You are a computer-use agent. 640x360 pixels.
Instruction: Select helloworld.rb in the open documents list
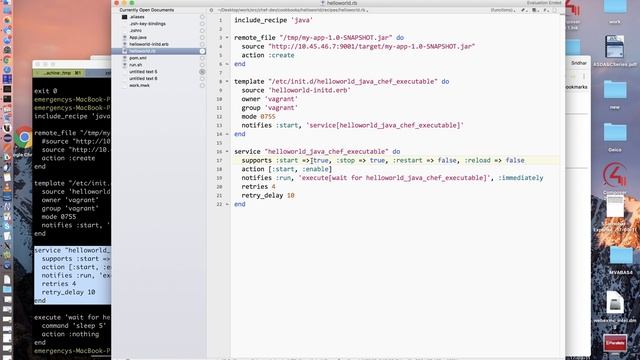point(142,51)
